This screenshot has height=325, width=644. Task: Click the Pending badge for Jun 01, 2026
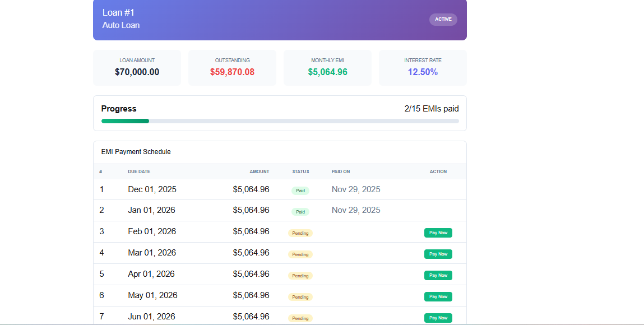coord(300,318)
